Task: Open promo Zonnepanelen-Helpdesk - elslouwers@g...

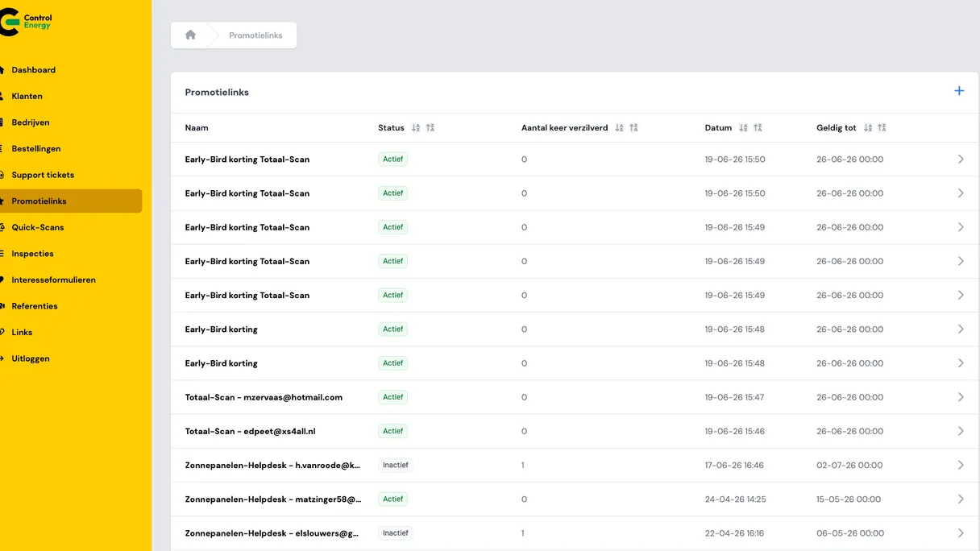Action: [272, 532]
